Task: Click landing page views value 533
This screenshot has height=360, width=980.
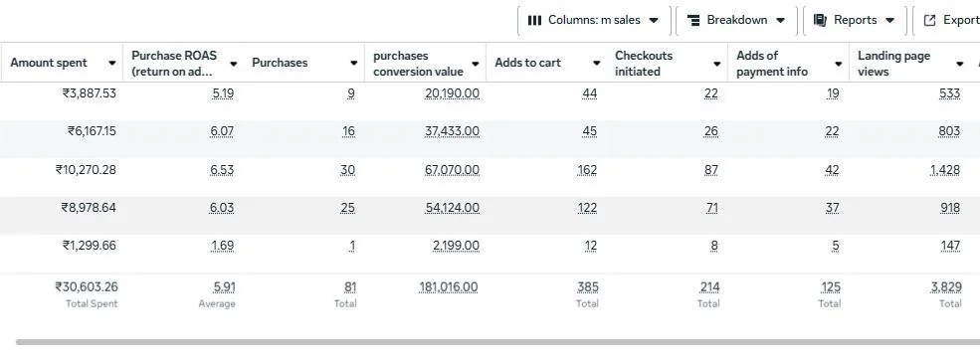Action: [x=949, y=93]
